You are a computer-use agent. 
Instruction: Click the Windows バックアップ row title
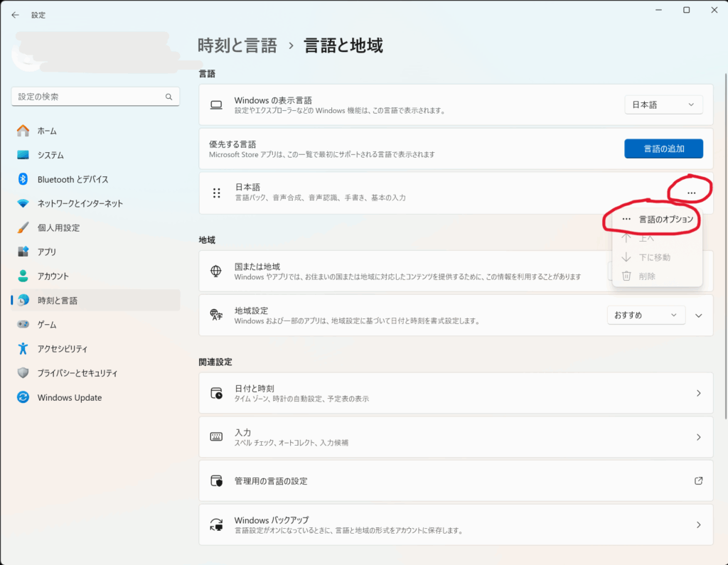272,520
